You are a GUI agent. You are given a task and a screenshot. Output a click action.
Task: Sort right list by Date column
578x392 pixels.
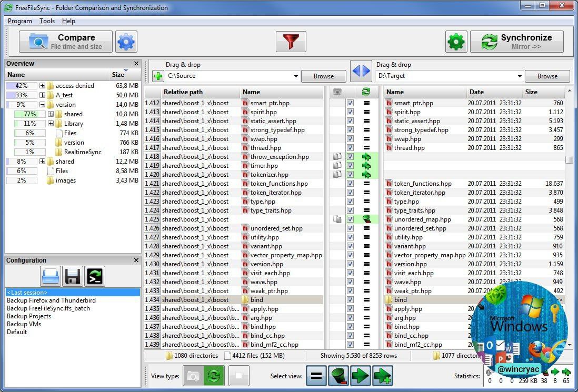click(x=495, y=92)
